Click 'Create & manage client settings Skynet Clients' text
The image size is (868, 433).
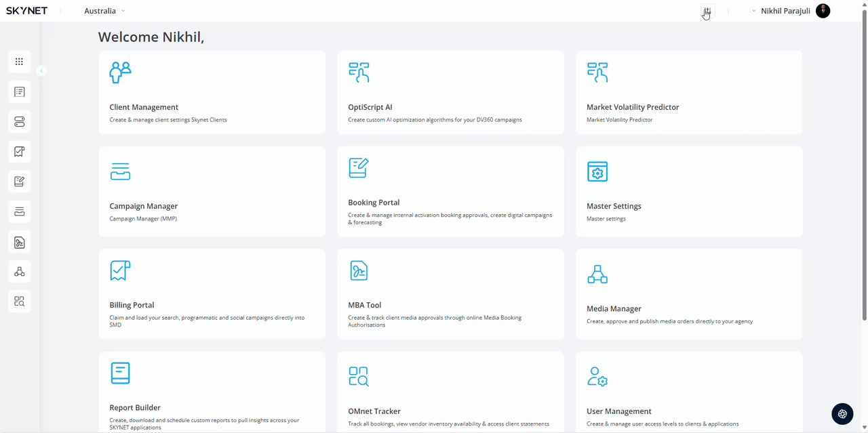pos(168,120)
